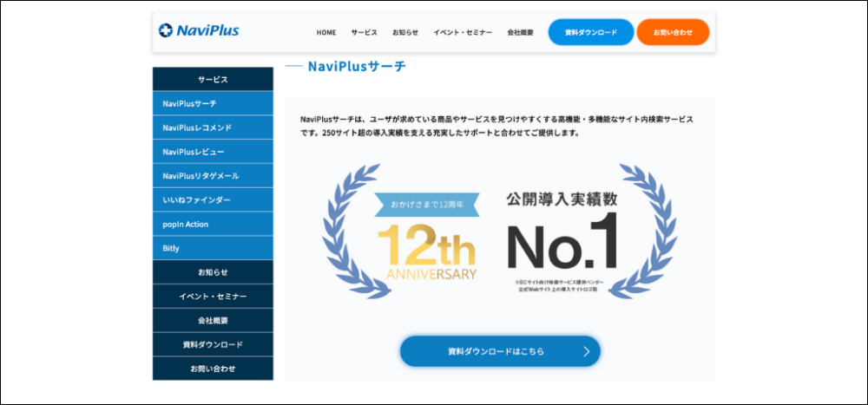The image size is (868, 405).
Task: Open the HOME menu item
Action: click(x=326, y=33)
